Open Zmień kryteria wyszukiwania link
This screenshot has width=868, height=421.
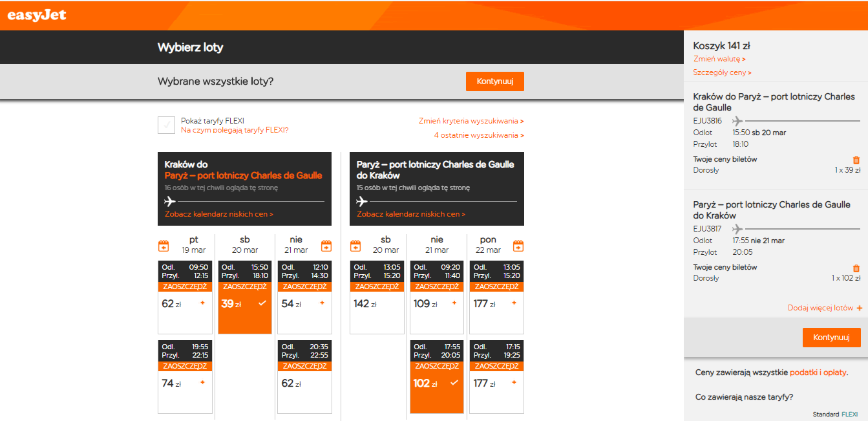click(471, 121)
